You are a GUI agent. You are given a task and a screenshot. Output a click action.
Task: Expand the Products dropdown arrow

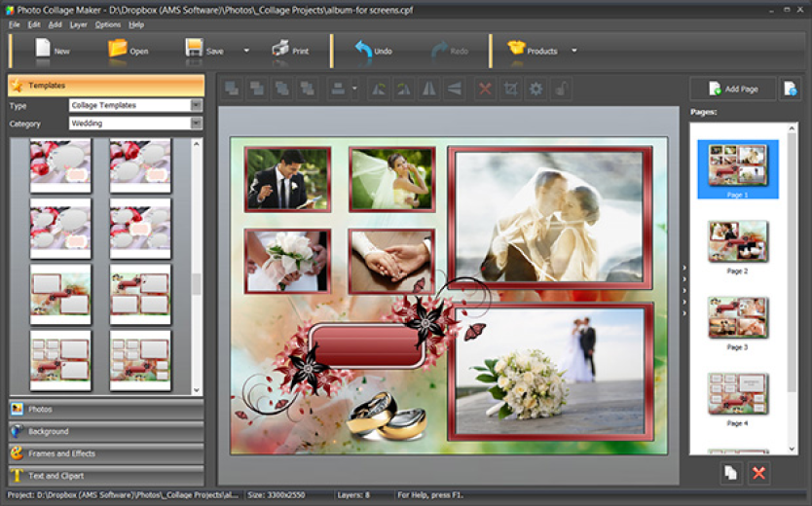coord(574,51)
